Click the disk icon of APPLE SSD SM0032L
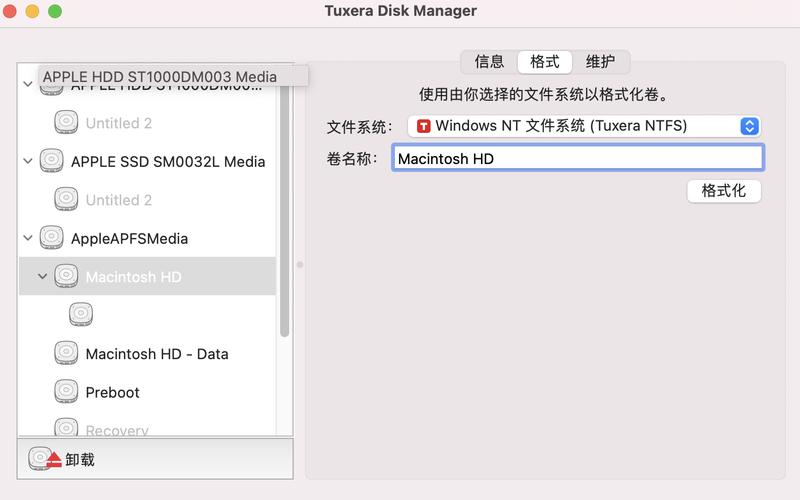 point(52,161)
